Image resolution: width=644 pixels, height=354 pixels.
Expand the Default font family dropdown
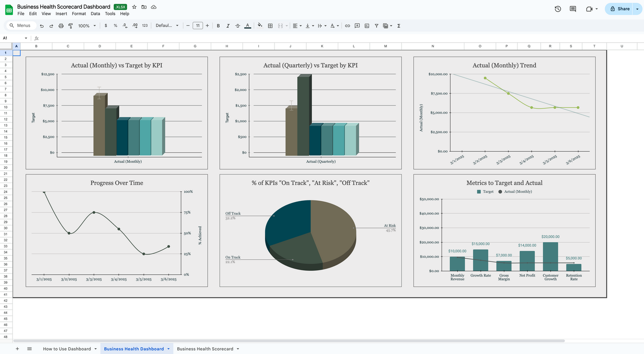pyautogui.click(x=167, y=26)
